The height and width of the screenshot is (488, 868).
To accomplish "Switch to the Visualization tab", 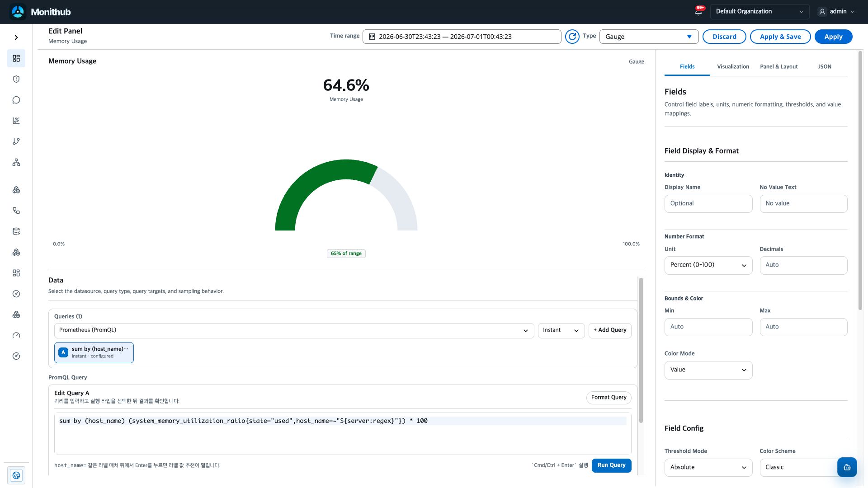I will [x=733, y=66].
